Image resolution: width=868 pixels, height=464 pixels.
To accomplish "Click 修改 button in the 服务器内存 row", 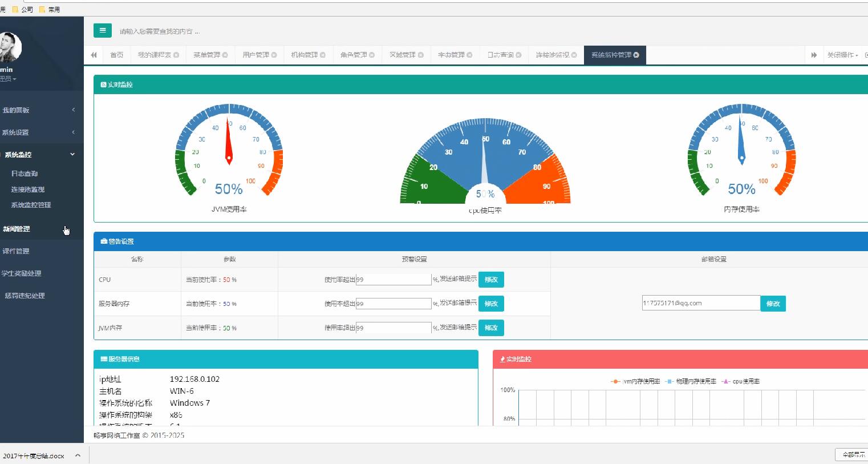I will pos(491,304).
